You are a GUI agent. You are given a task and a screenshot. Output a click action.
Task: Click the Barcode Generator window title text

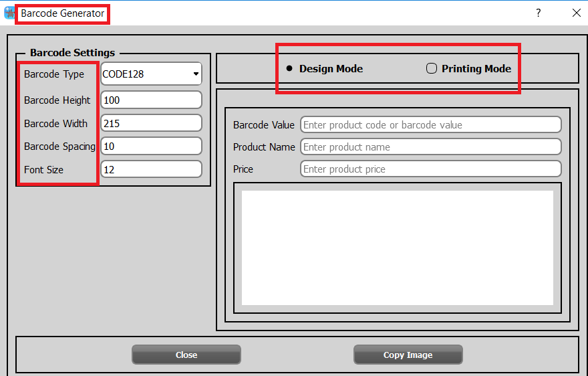click(62, 13)
